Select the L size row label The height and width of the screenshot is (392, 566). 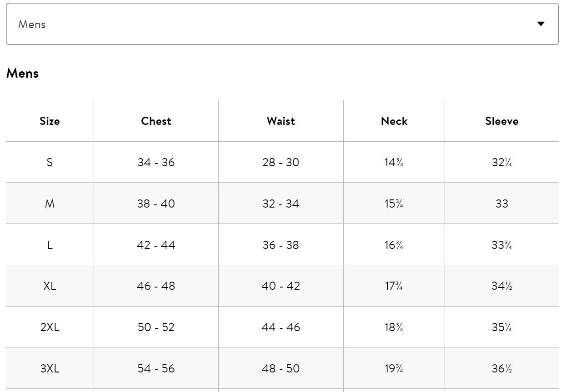[x=50, y=245]
